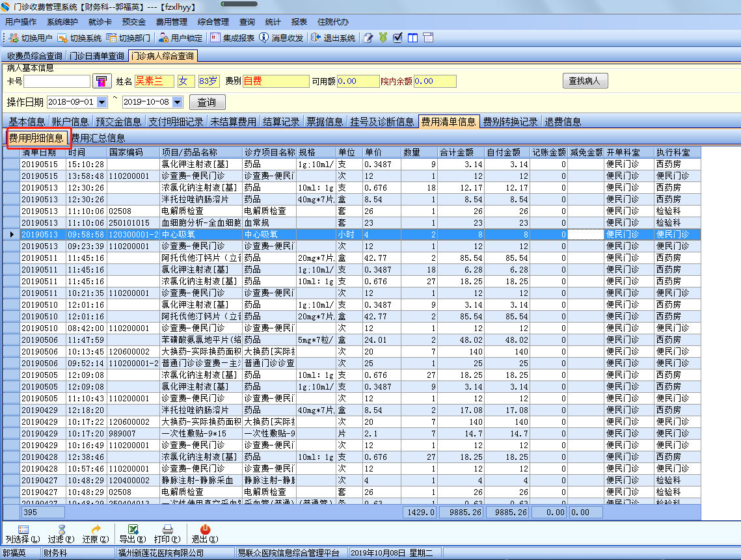Switch to 结算记录 tab

[281, 122]
